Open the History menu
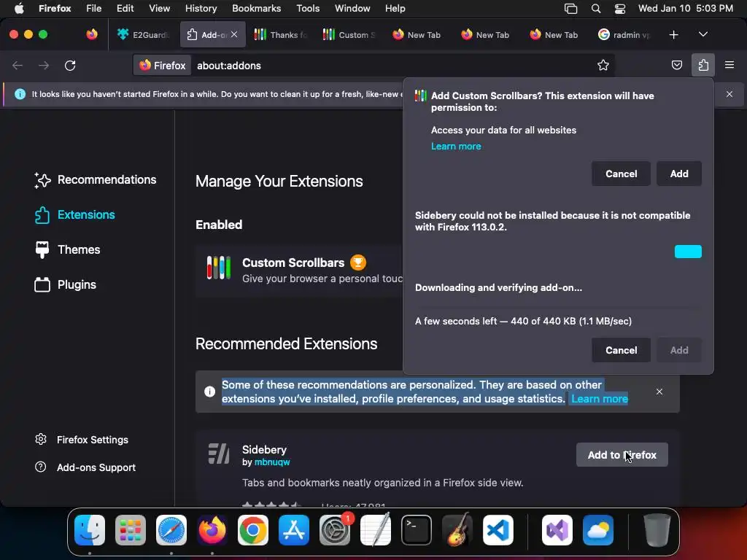Image resolution: width=747 pixels, height=560 pixels. point(201,8)
